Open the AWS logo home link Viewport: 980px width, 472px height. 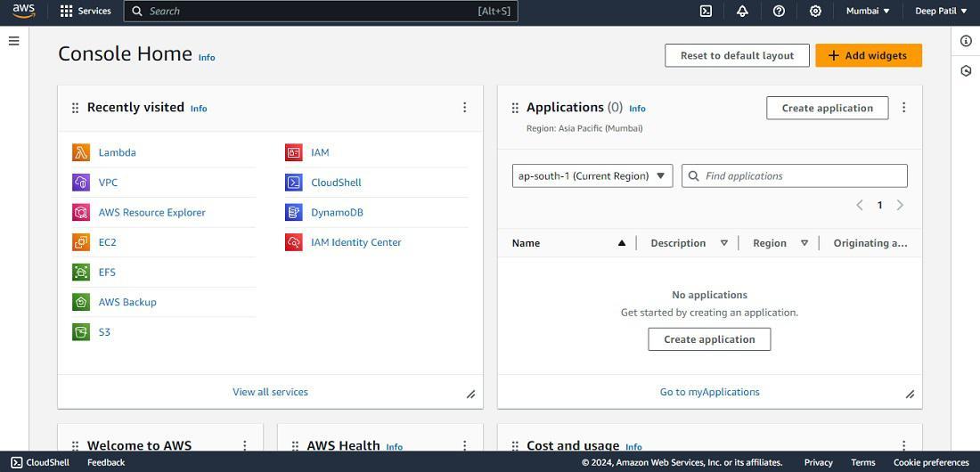tap(24, 11)
